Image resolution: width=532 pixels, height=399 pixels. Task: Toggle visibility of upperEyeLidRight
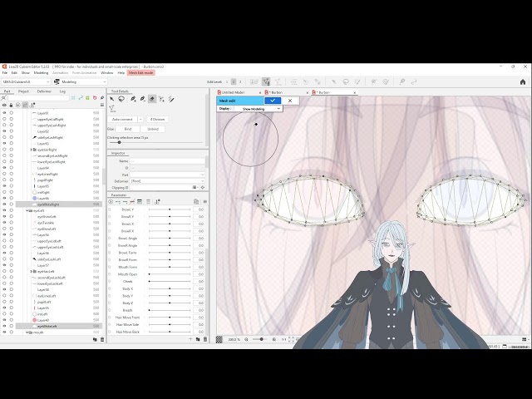[x=4, y=119]
